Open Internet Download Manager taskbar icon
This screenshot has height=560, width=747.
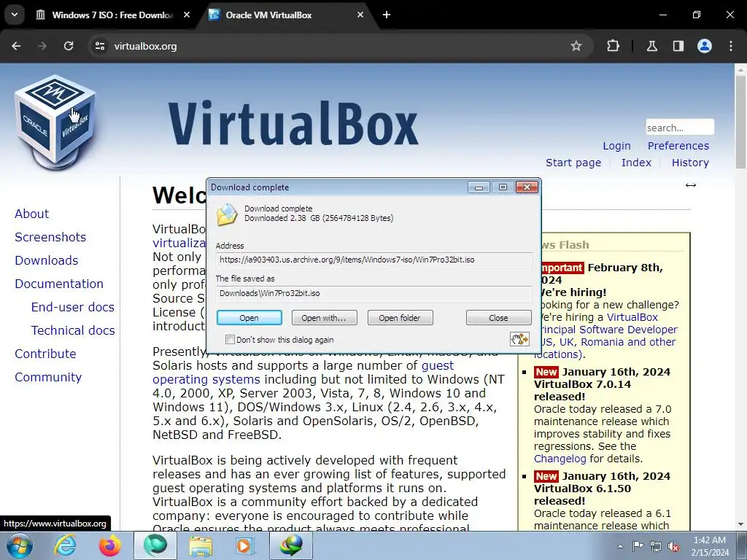click(291, 545)
